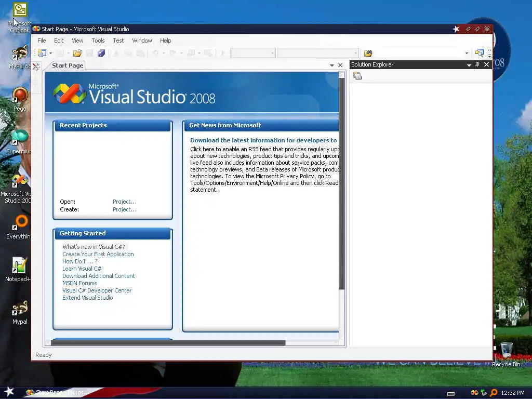This screenshot has width=532, height=399.
Task: Click the Start Debugging play icon
Action: [x=223, y=53]
